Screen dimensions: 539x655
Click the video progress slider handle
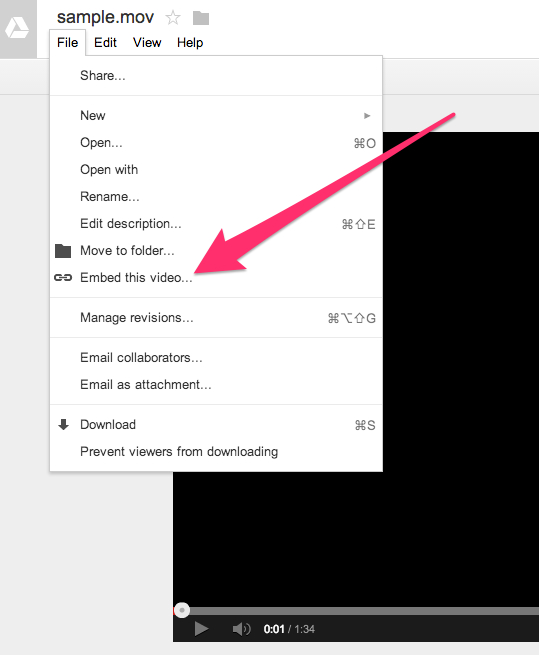tap(182, 610)
